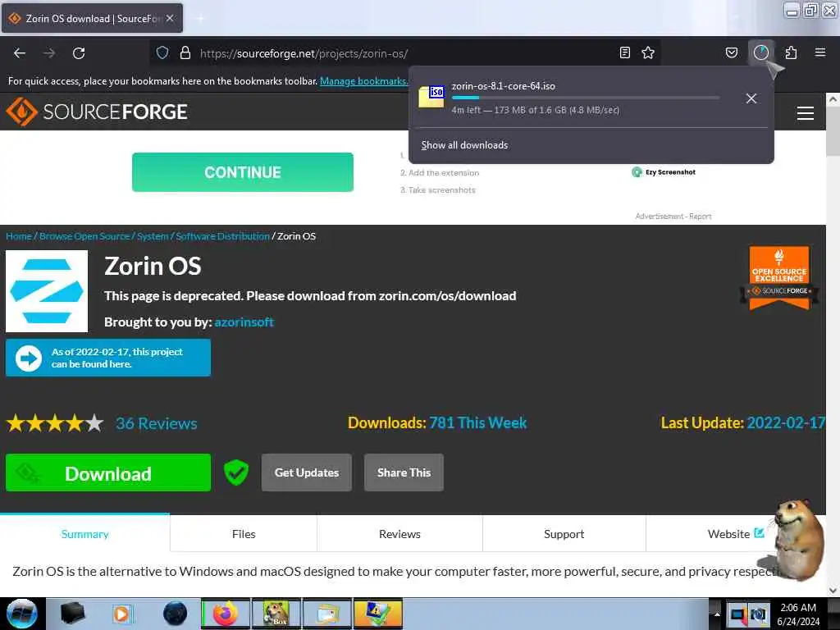The image size is (840, 630).
Task: Go back to the previous page
Action: point(20,53)
